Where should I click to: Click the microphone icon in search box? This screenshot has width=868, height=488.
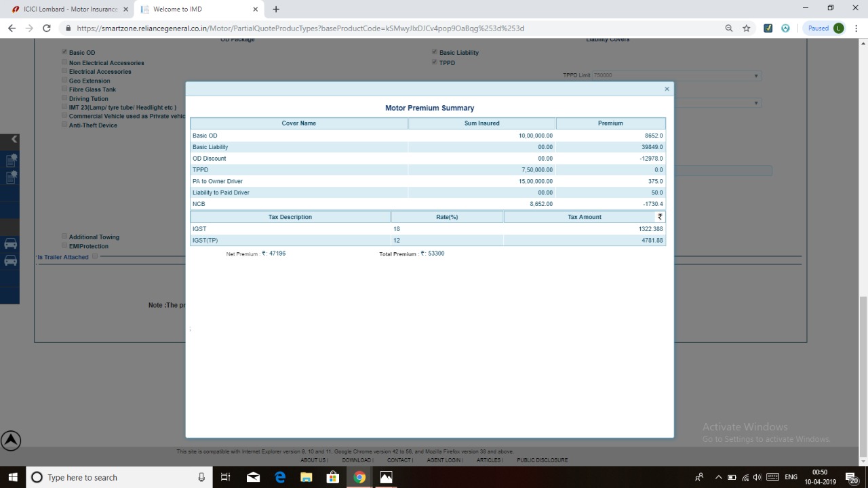(201, 477)
